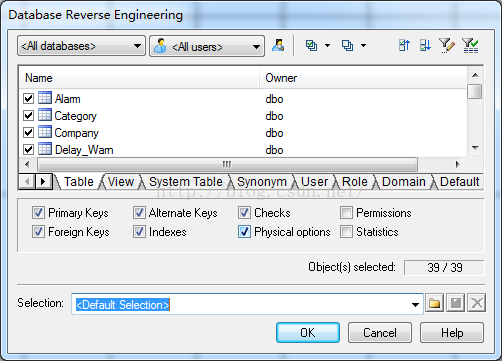Switch to the Synonym tab
This screenshot has width=502, height=361.
tap(262, 182)
